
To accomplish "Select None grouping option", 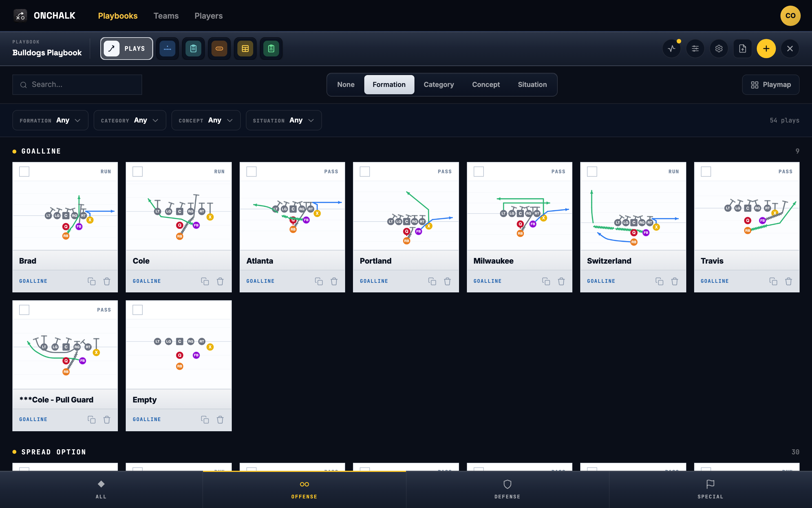I will (x=346, y=85).
